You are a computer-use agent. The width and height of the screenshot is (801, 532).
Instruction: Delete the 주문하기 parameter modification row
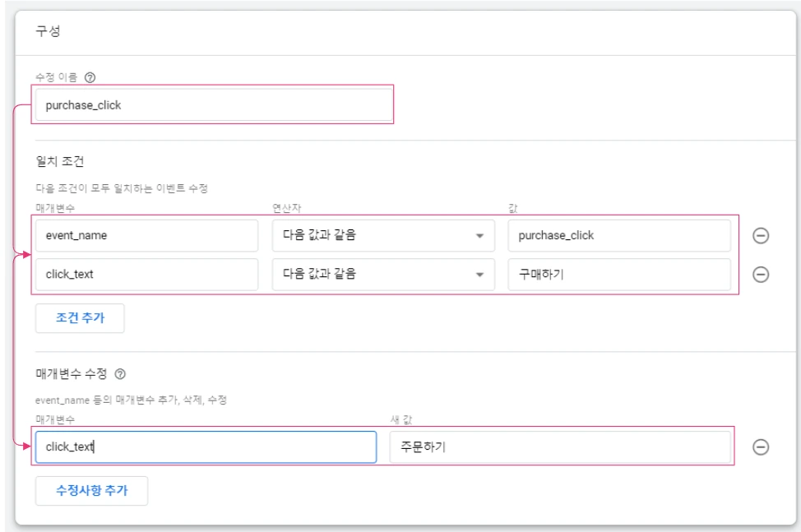point(761,447)
